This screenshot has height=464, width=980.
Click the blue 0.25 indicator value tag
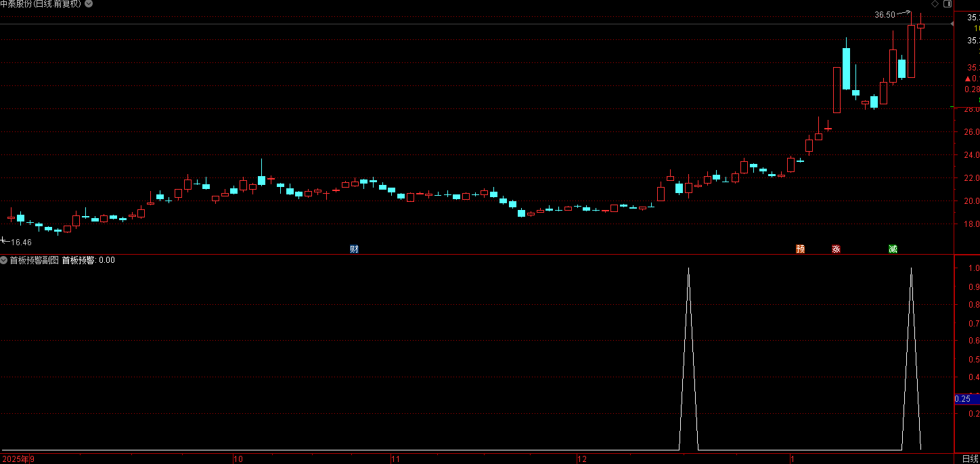966,399
